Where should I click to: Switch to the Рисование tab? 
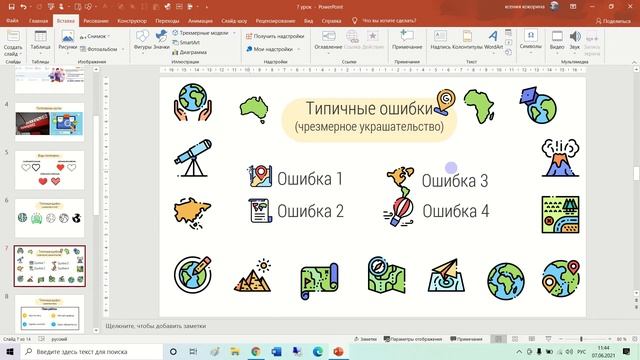pyautogui.click(x=96, y=20)
